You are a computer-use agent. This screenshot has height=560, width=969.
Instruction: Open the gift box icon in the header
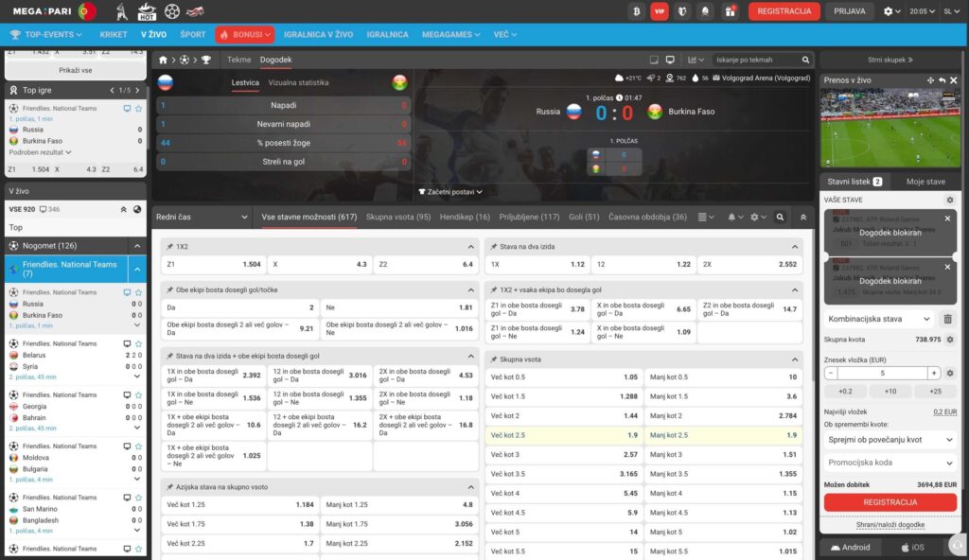[730, 11]
